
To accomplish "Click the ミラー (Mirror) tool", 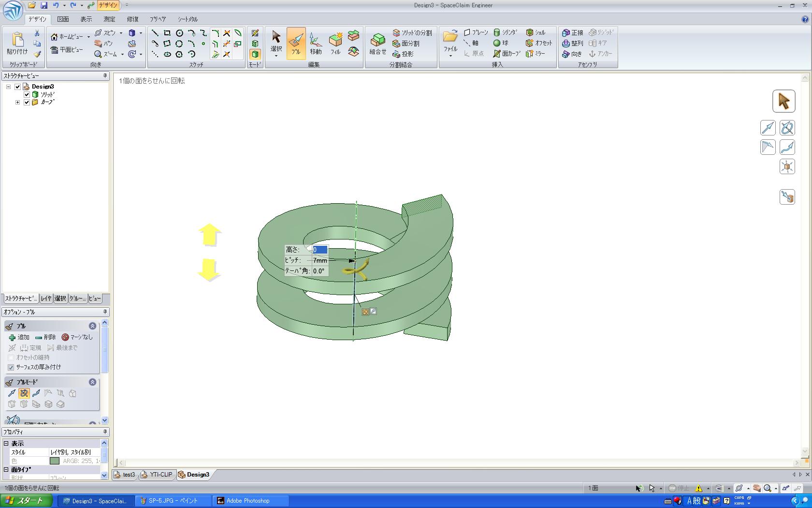I will click(536, 54).
